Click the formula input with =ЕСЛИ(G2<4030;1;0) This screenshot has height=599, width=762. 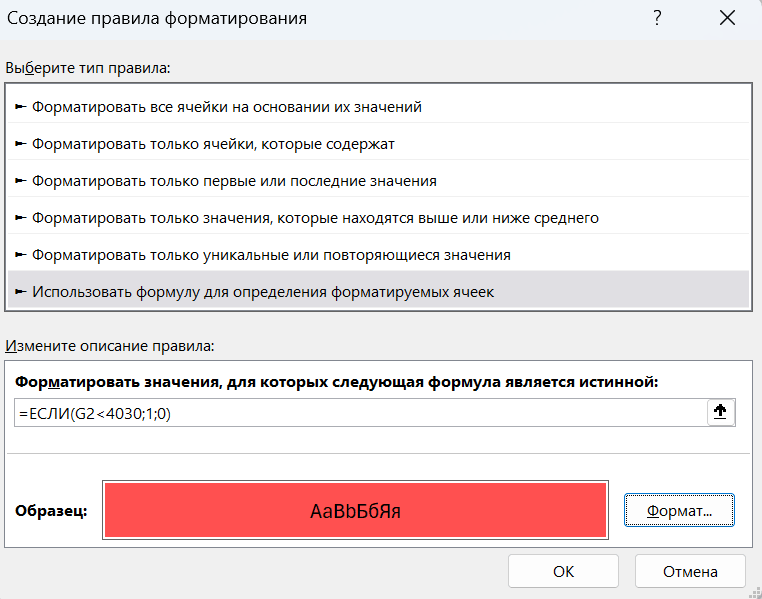tap(360, 413)
